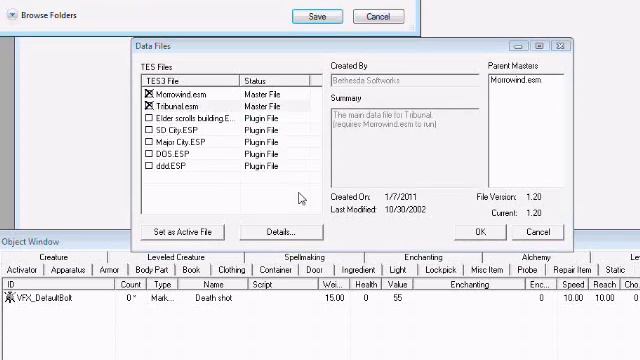
Task: Sort by Enchanting column header
Action: pyautogui.click(x=469, y=284)
